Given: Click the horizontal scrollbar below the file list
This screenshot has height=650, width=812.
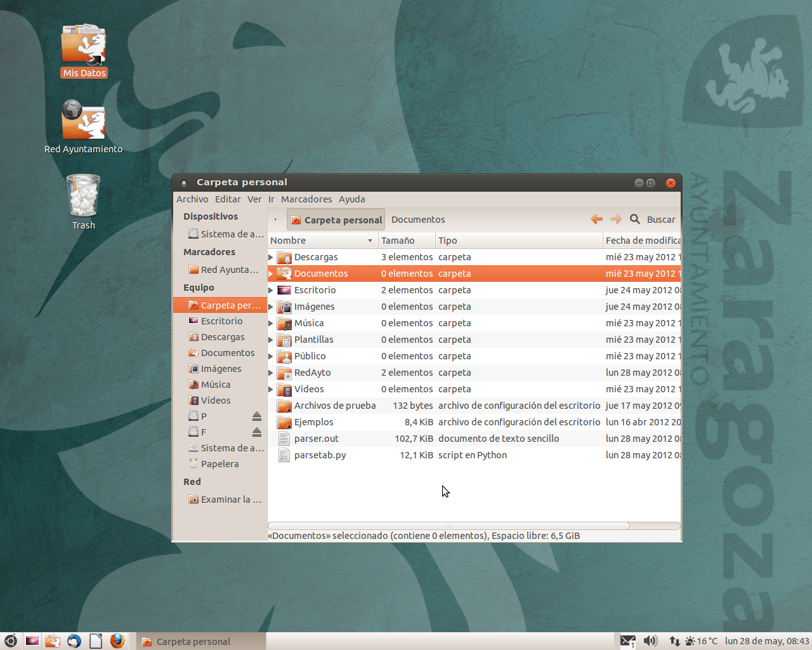Looking at the screenshot, I should 448,526.
